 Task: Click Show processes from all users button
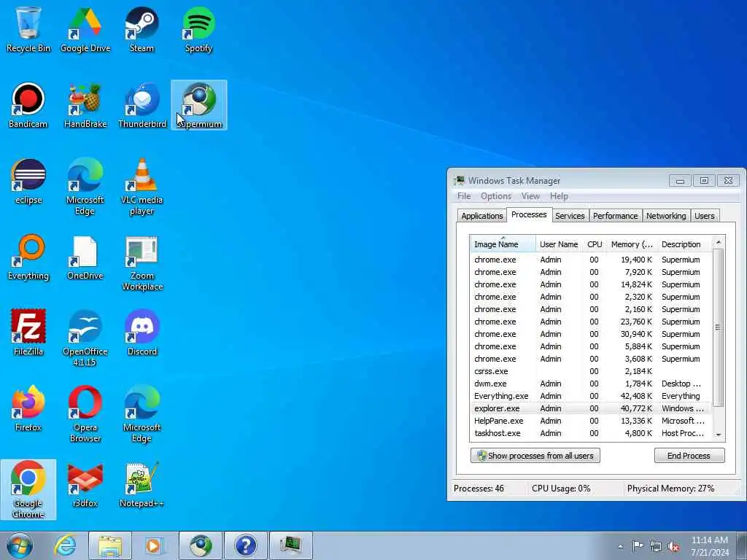[x=535, y=456]
